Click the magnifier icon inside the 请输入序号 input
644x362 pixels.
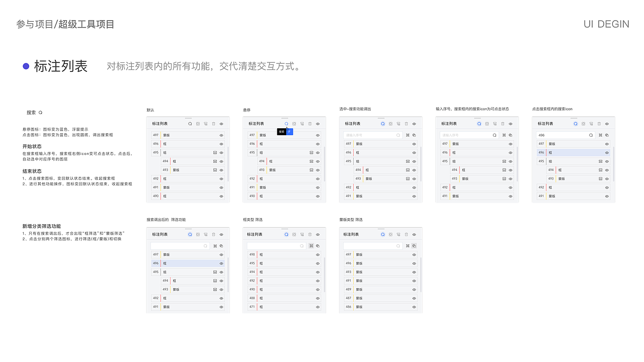coord(494,135)
